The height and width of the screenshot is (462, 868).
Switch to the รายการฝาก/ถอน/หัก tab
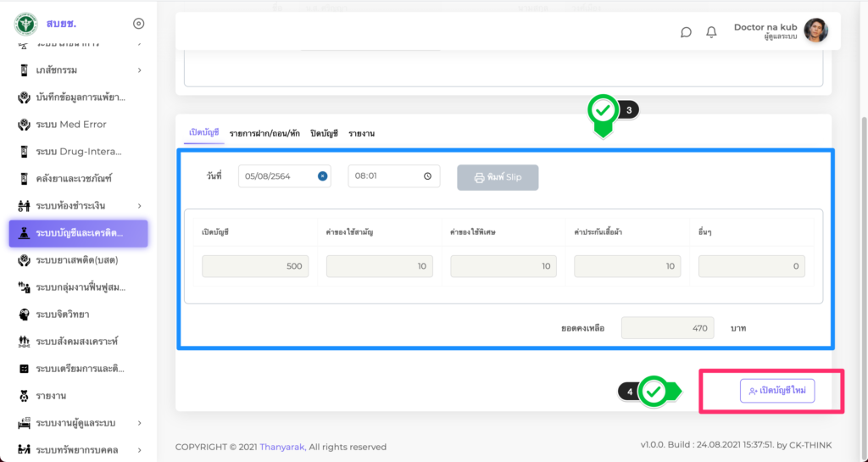264,133
